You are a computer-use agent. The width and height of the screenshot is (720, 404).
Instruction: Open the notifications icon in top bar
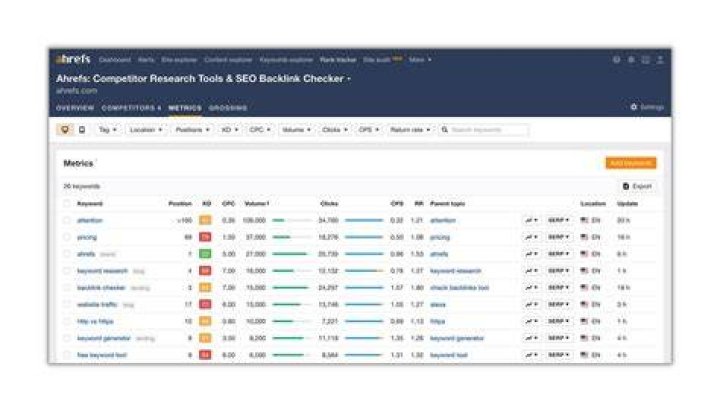(x=631, y=60)
